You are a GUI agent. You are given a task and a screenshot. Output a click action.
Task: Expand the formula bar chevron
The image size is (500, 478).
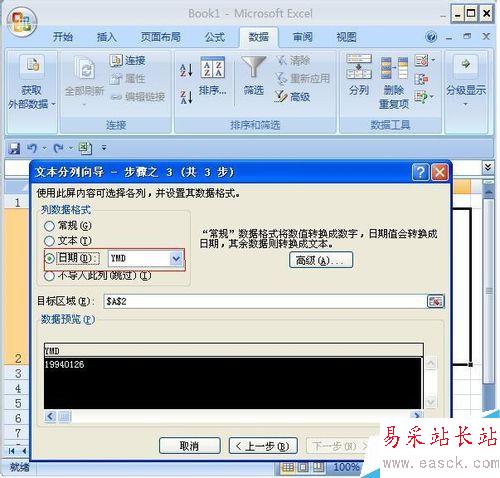[488, 167]
